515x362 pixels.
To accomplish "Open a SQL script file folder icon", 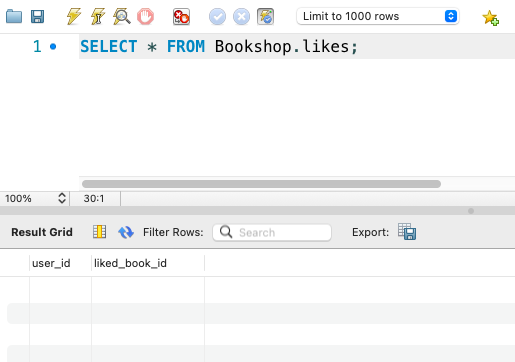I will [14, 16].
